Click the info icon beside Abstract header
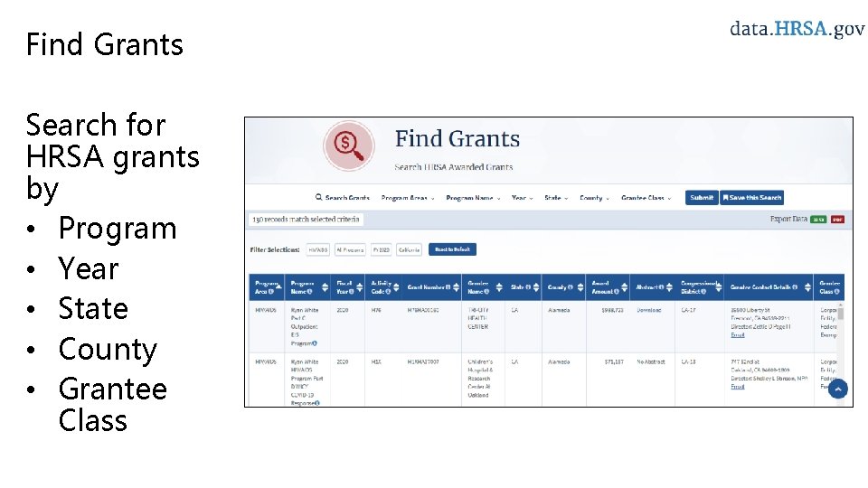The width and height of the screenshot is (868, 488). [661, 287]
